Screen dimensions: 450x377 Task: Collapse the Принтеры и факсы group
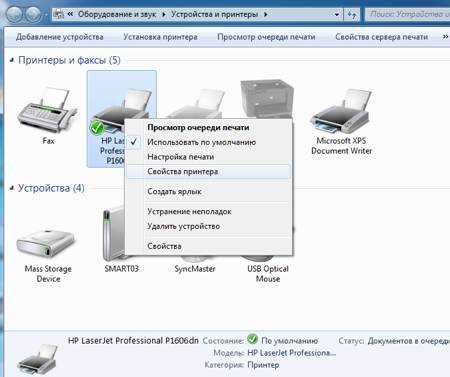[x=12, y=60]
